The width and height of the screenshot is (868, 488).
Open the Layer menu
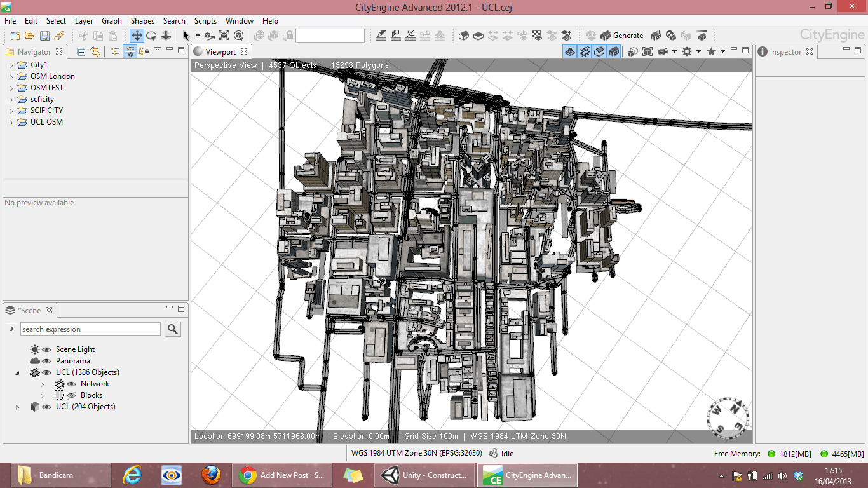pos(84,20)
